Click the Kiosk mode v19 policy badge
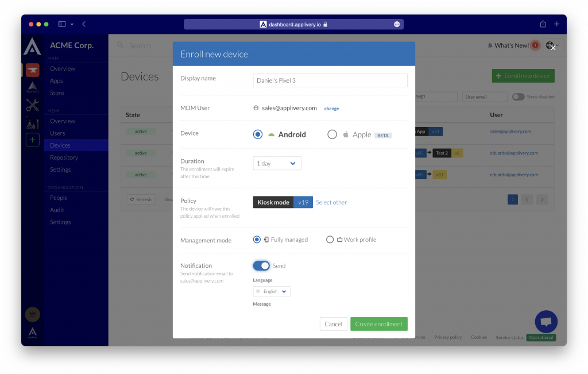 [x=283, y=202]
